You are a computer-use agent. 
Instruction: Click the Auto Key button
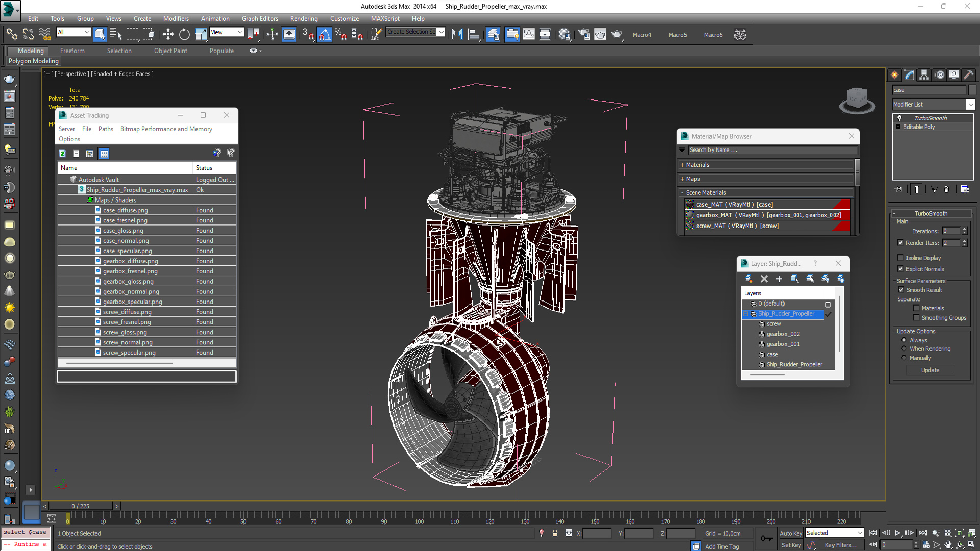[791, 533]
